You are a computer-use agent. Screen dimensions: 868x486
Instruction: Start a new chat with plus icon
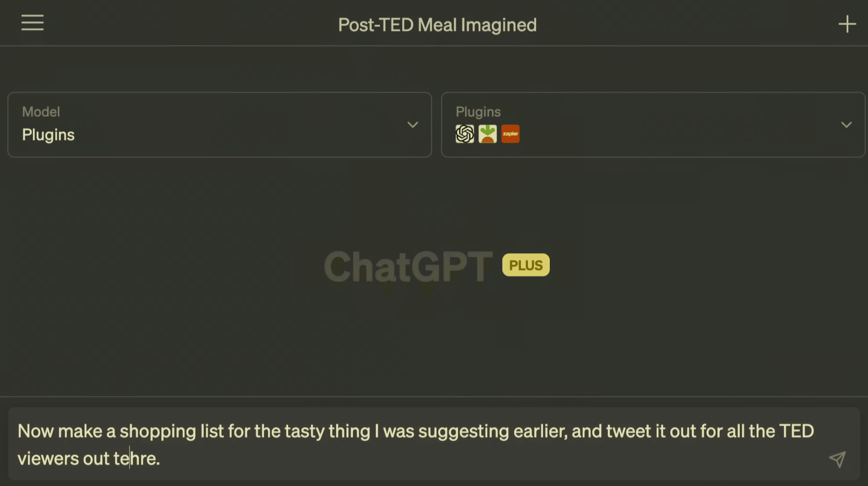[x=847, y=24]
